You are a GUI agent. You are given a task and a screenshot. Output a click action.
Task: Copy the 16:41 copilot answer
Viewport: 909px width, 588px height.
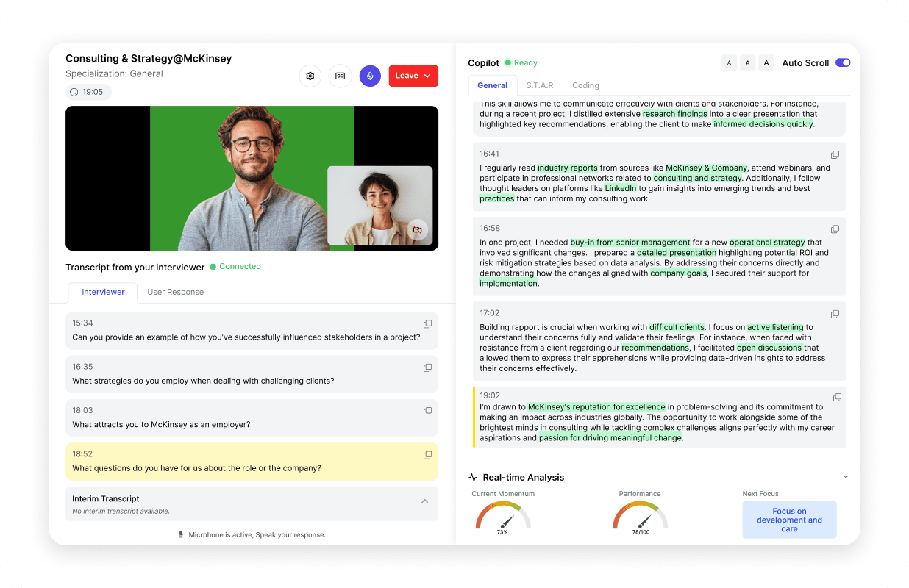click(x=835, y=154)
